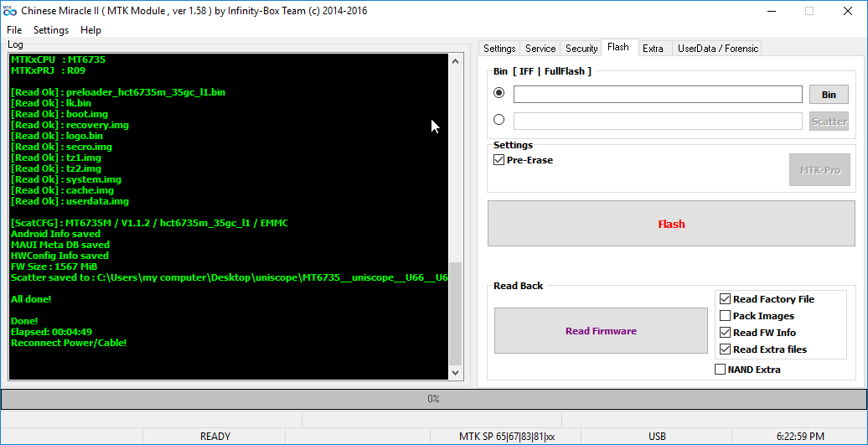Click the 6:22:59 PM clock in status bar

[799, 436]
